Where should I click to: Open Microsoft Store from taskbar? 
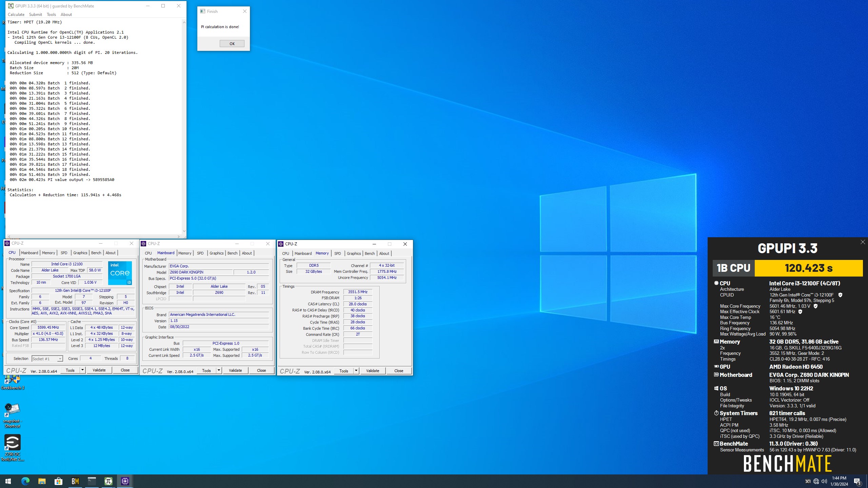[59, 481]
